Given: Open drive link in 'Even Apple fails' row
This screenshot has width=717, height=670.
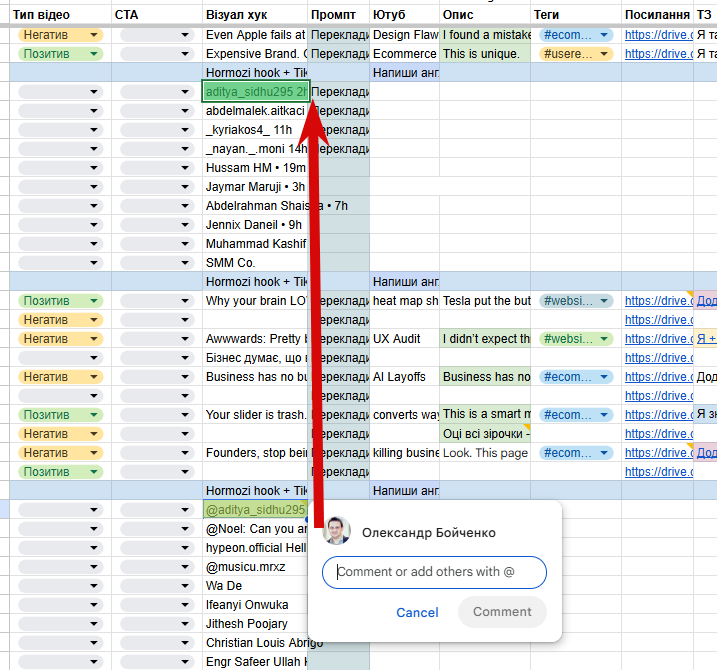Looking at the screenshot, I should coord(658,35).
